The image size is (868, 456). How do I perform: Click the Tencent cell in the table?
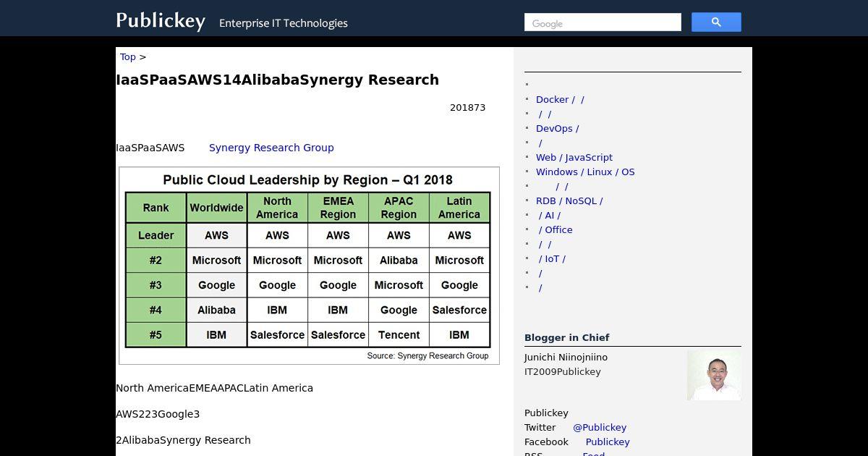click(399, 334)
